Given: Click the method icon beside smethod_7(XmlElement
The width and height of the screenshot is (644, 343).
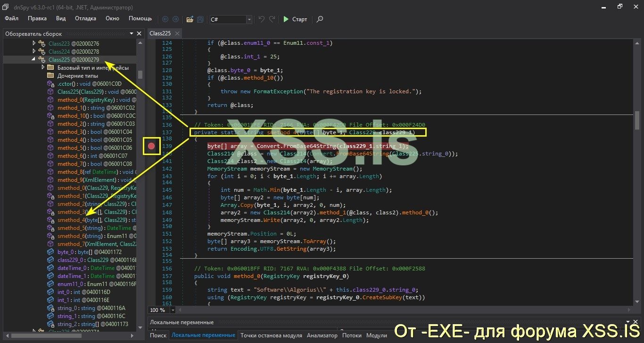Looking at the screenshot, I should pos(50,244).
